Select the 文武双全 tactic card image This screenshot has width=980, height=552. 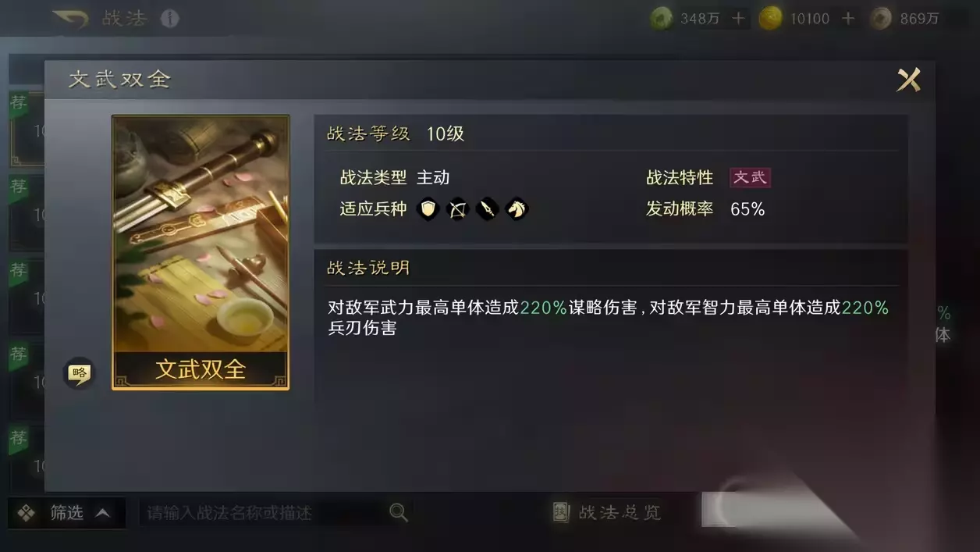coord(201,252)
